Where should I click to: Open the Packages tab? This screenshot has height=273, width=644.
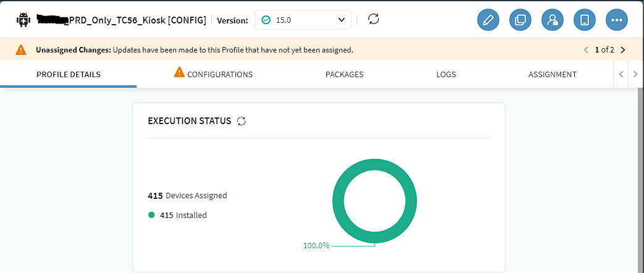point(344,74)
